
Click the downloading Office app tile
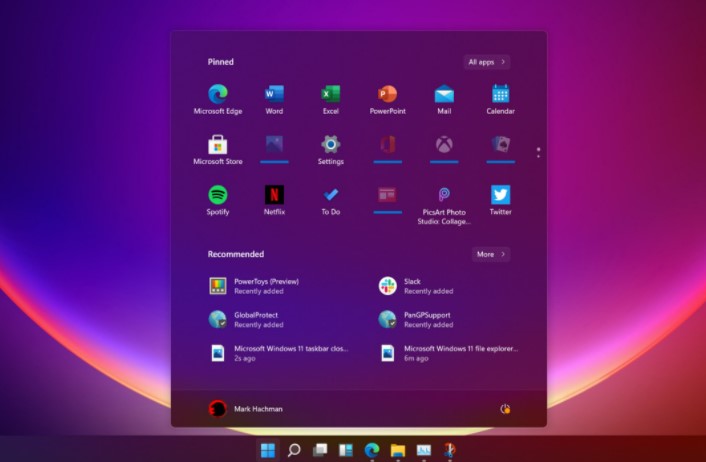point(388,149)
